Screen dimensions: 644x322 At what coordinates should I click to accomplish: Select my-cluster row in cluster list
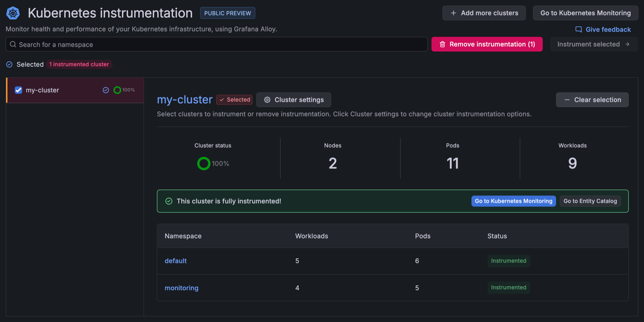point(75,90)
